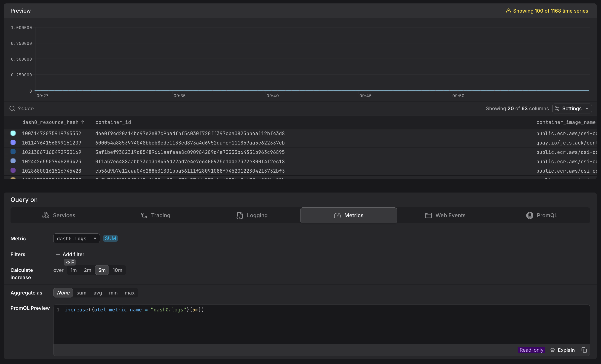Viewport: 601px width, 364px height.
Task: Select sum as the aggregation option
Action: (x=81, y=293)
